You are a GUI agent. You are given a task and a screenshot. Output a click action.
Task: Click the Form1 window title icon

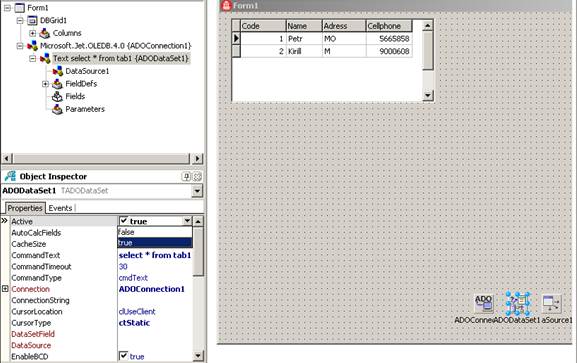(x=226, y=6)
